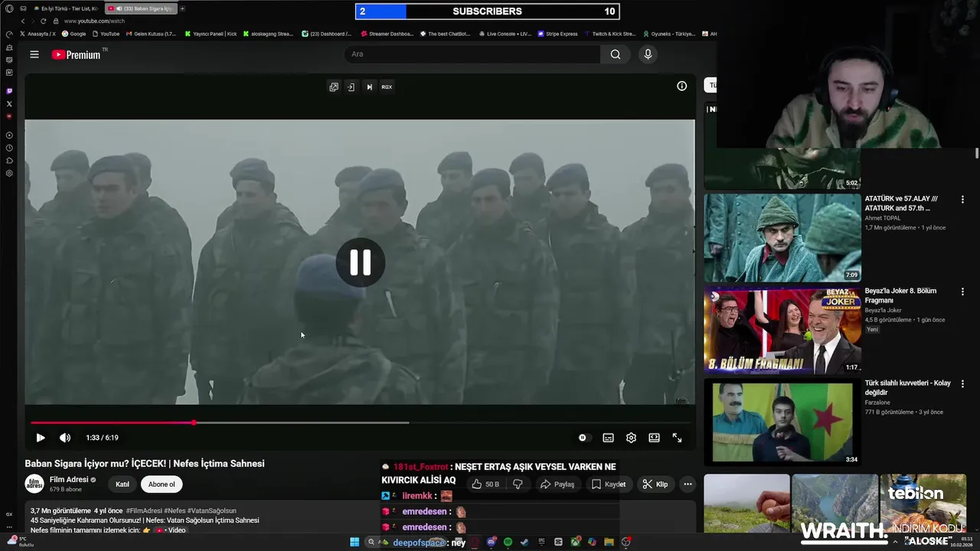Click the Katıl join button
The width and height of the screenshot is (980, 551).
pos(122,484)
